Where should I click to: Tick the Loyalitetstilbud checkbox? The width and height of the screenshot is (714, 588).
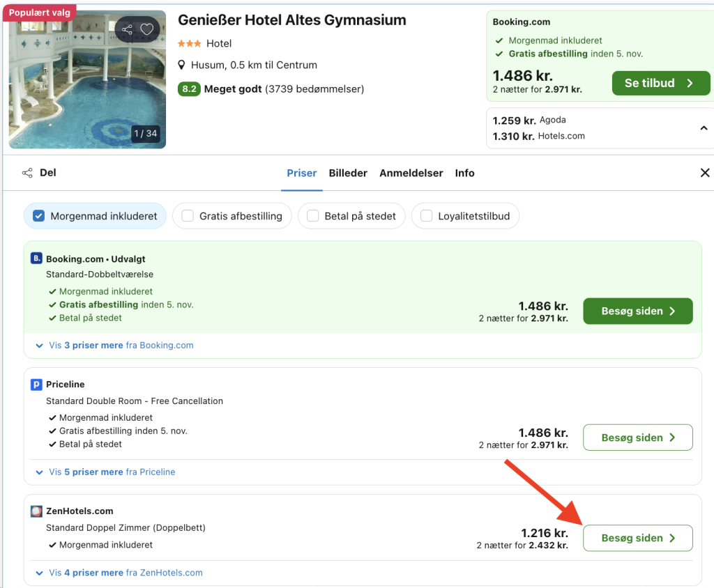tap(427, 216)
